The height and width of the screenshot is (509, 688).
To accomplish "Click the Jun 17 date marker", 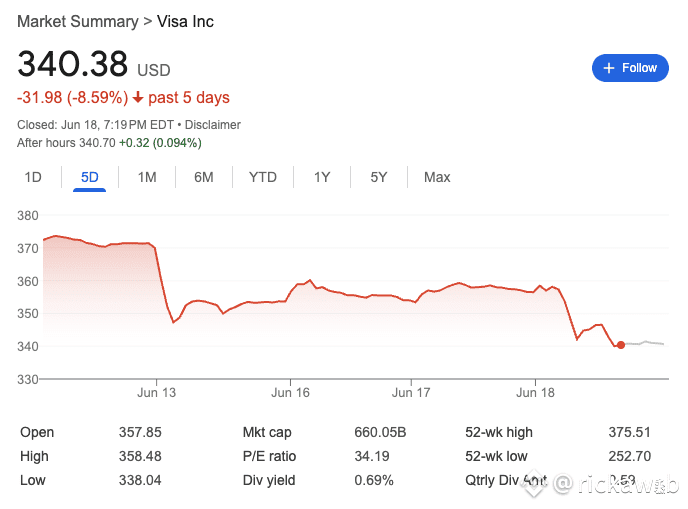I will pyautogui.click(x=411, y=392).
